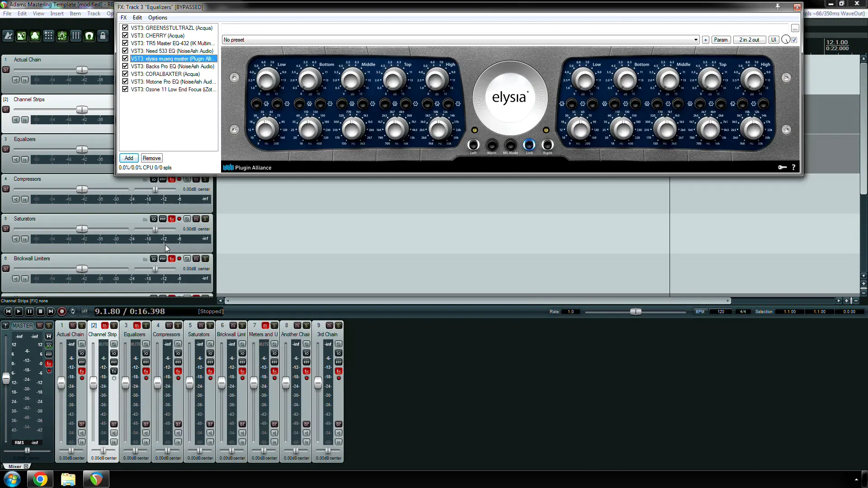Start playback with the Play button

pyautogui.click(x=19, y=311)
